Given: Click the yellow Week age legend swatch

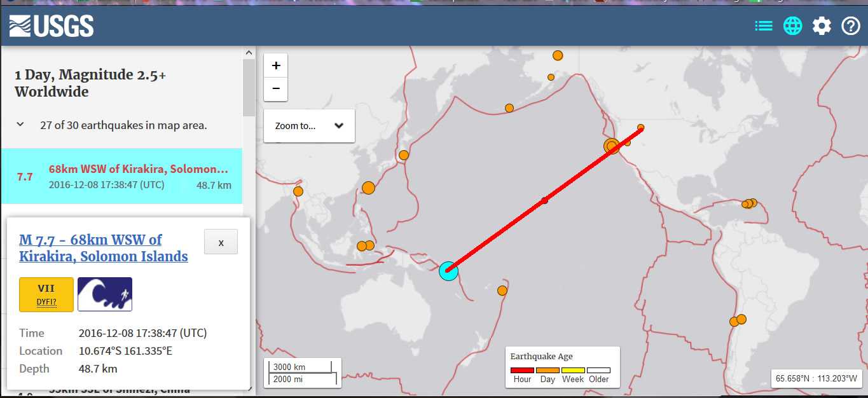Looking at the screenshot, I should click(573, 370).
